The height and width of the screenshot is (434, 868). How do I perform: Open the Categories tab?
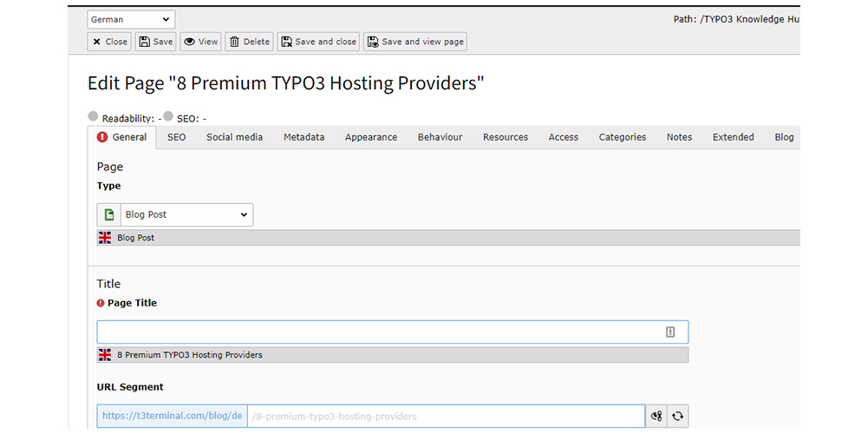623,137
